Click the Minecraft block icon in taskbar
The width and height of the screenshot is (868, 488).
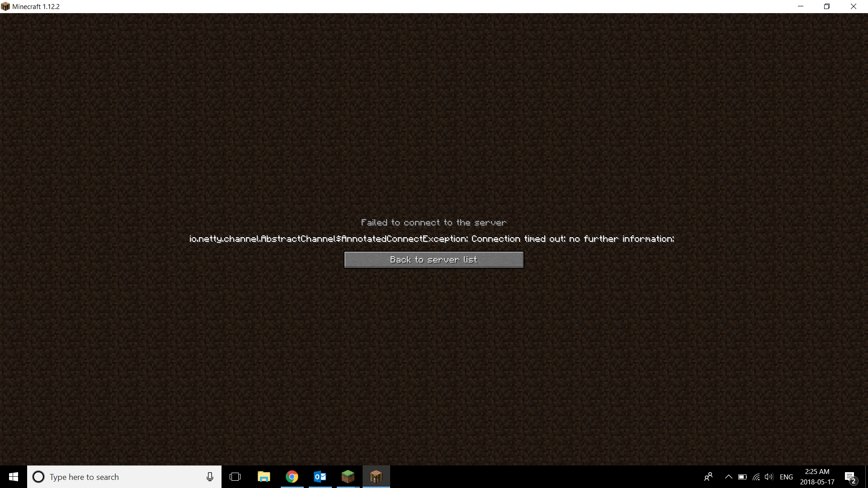tap(376, 477)
